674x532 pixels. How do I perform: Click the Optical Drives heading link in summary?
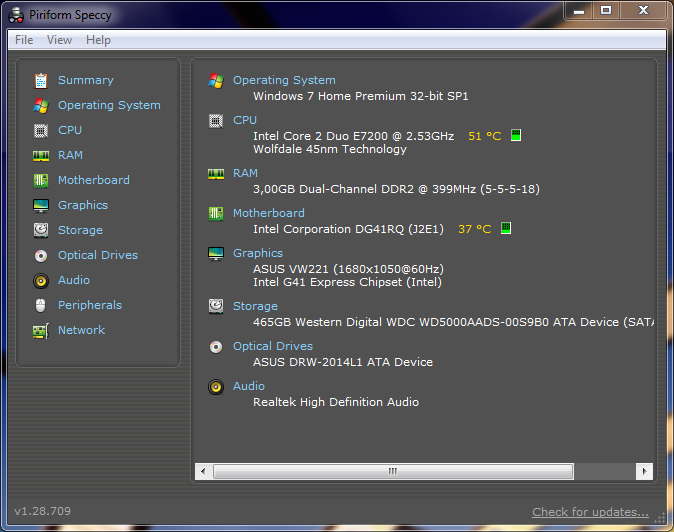tap(273, 346)
